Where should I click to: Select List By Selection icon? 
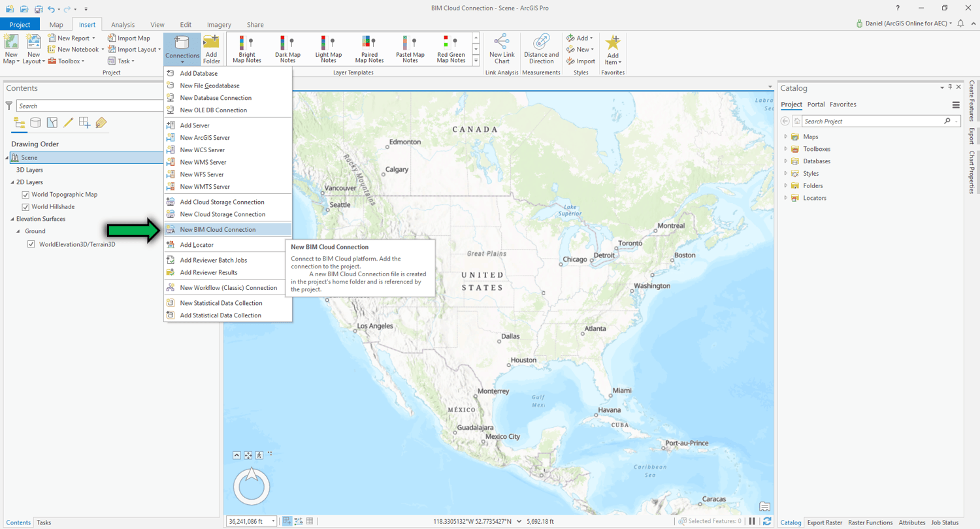pyautogui.click(x=52, y=123)
